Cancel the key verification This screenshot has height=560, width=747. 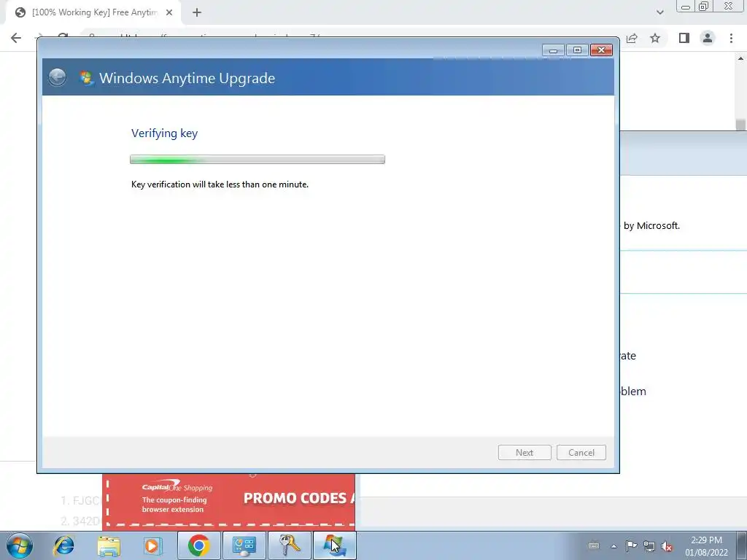[581, 452]
